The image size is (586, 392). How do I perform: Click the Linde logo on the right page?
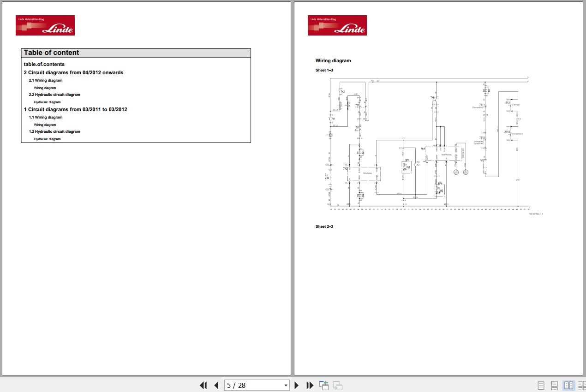337,25
